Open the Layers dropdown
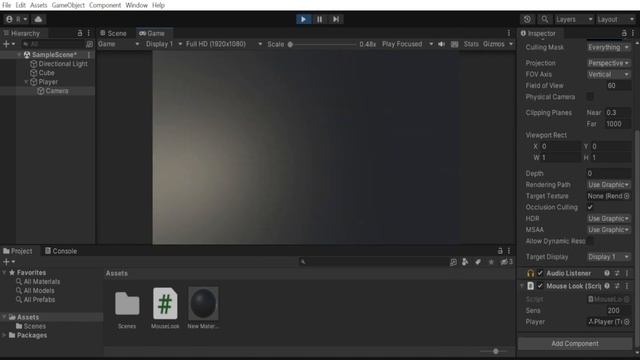Viewport: 640px width, 360px height. pos(573,19)
